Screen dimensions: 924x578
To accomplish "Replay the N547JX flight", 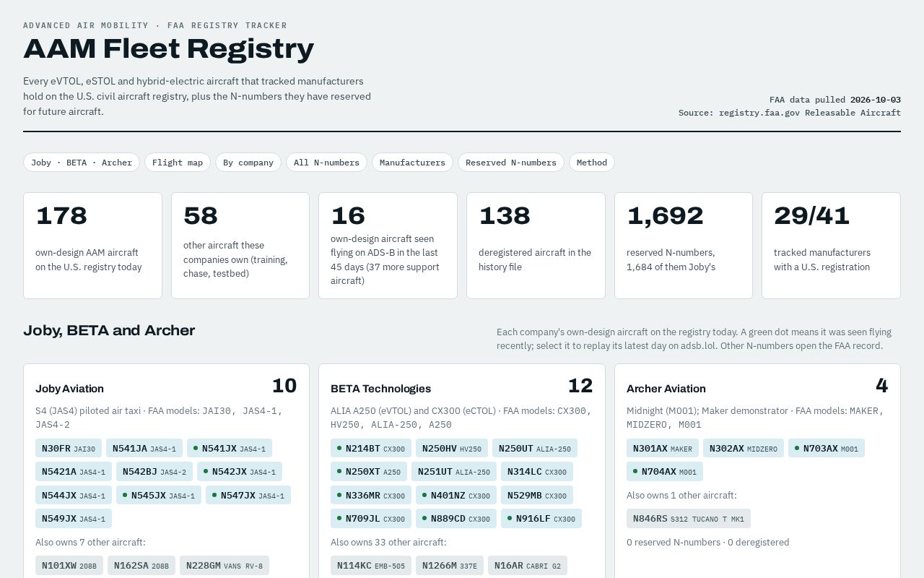I will 248,495.
